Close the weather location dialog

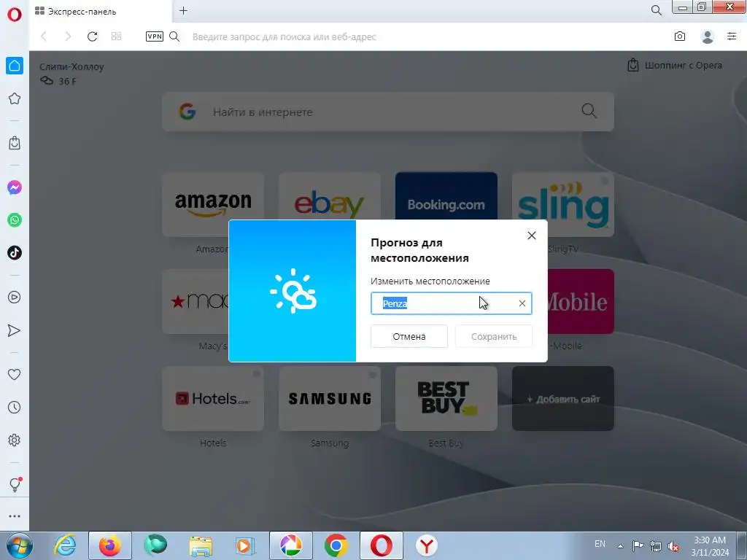(x=532, y=236)
